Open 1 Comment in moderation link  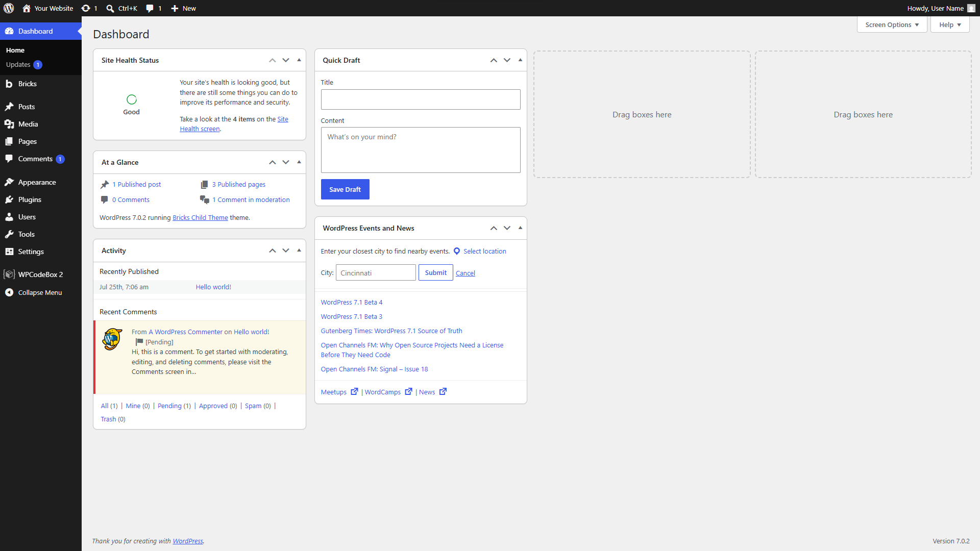[251, 200]
